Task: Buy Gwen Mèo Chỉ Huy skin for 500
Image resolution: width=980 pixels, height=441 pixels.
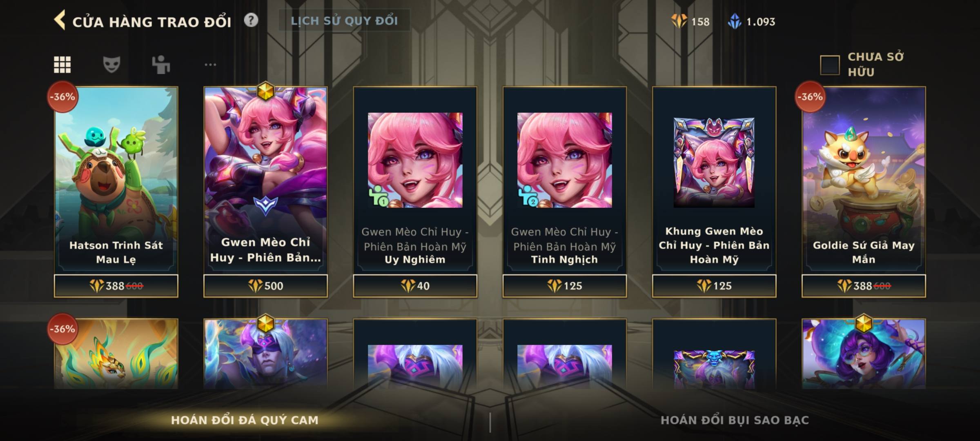Action: 265,286
